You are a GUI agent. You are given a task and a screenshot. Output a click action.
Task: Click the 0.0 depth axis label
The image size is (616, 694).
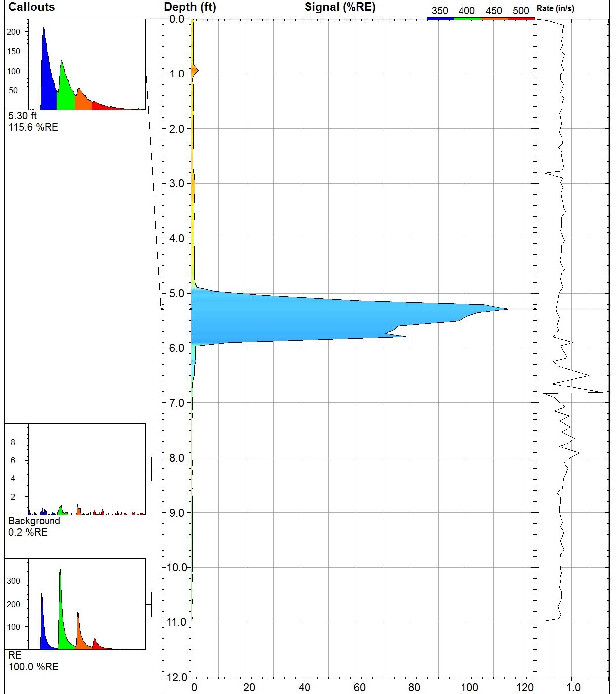coord(177,19)
